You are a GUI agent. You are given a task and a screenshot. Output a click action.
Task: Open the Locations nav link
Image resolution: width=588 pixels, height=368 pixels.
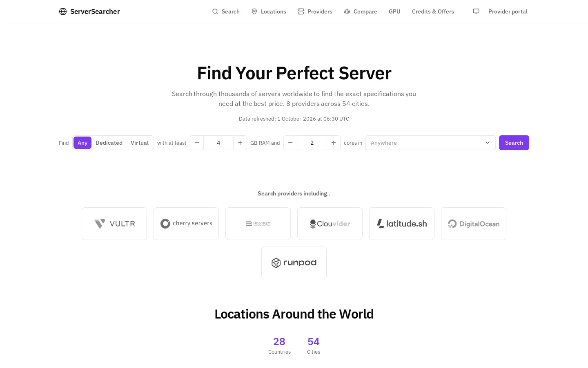click(269, 11)
